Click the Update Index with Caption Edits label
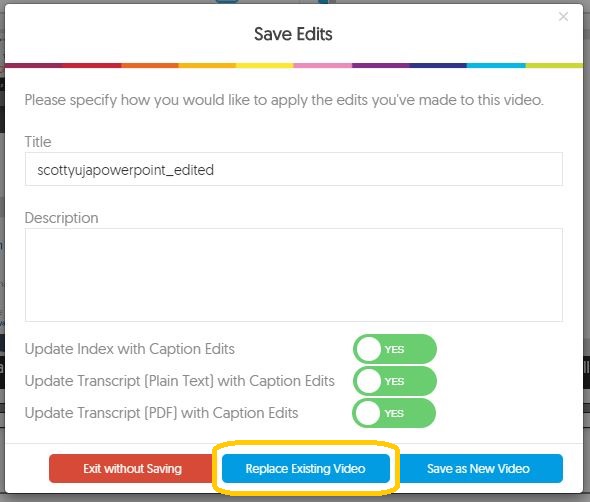Screen dimensions: 590x502 pos(129,349)
